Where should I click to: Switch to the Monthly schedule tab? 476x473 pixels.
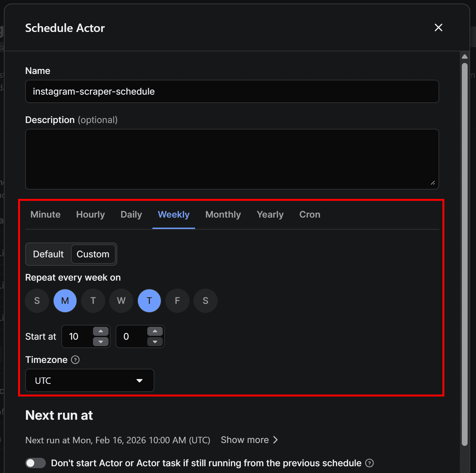point(223,214)
